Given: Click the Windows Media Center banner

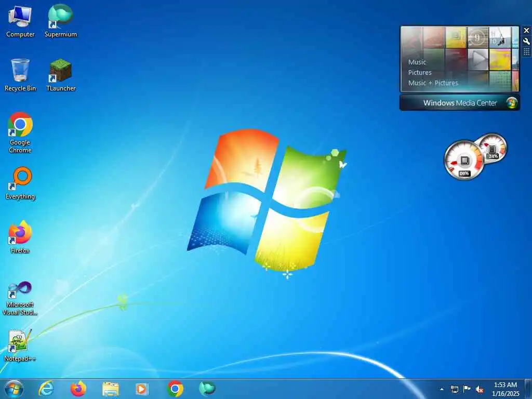Looking at the screenshot, I should click(x=460, y=103).
